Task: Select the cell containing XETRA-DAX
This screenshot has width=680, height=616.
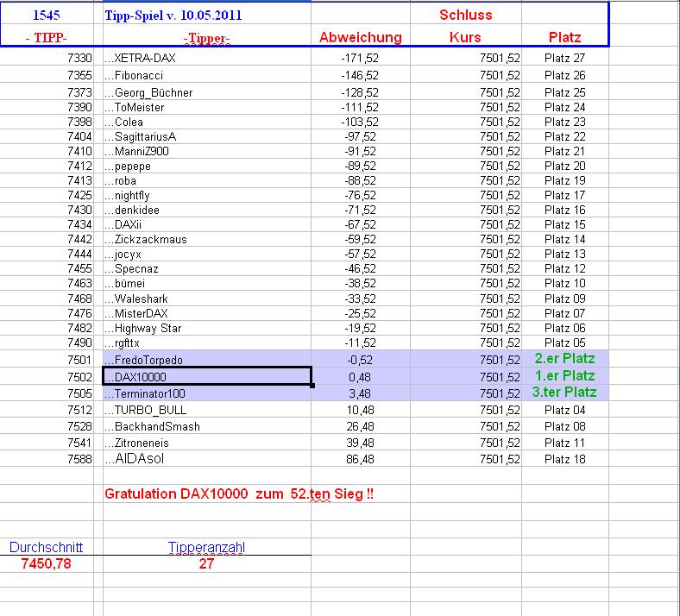Action: (x=207, y=58)
